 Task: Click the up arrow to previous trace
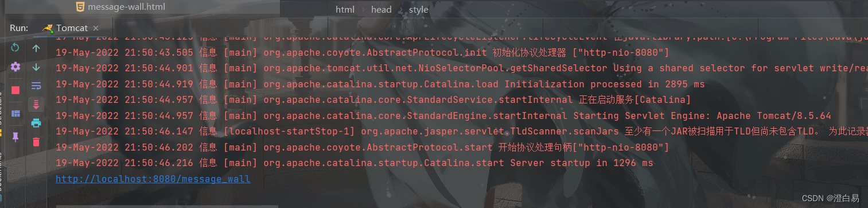(x=36, y=48)
